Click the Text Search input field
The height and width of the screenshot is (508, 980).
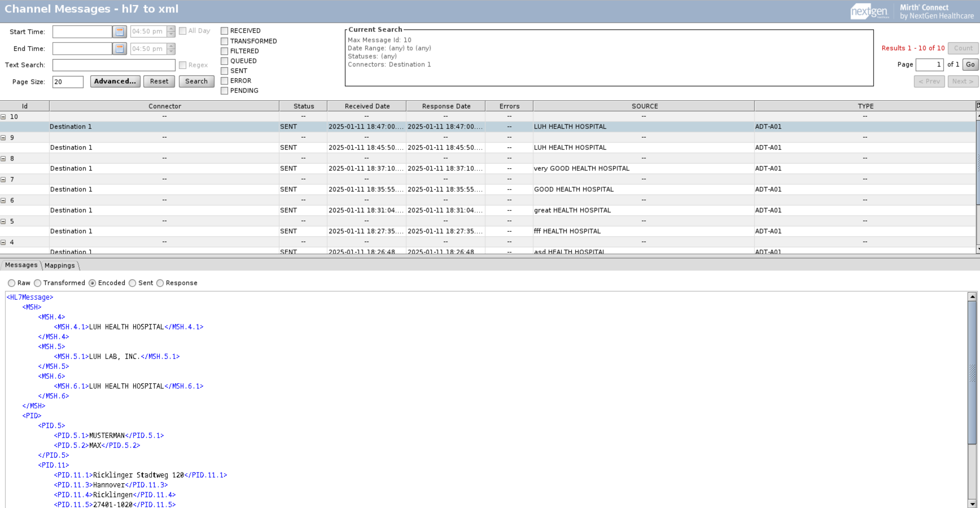[114, 65]
